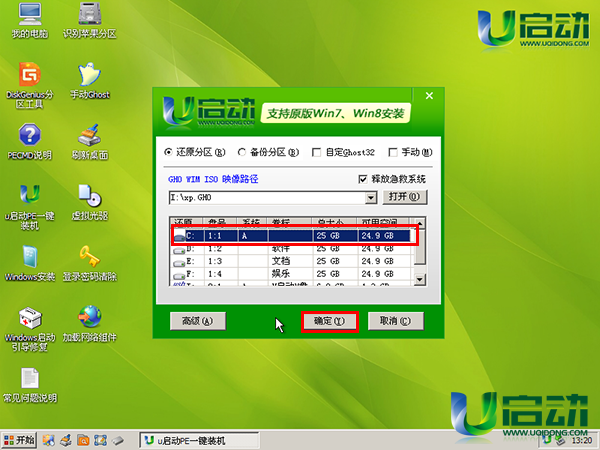Select the 还原分区 radio option
This screenshot has height=450, width=600.
click(x=195, y=152)
